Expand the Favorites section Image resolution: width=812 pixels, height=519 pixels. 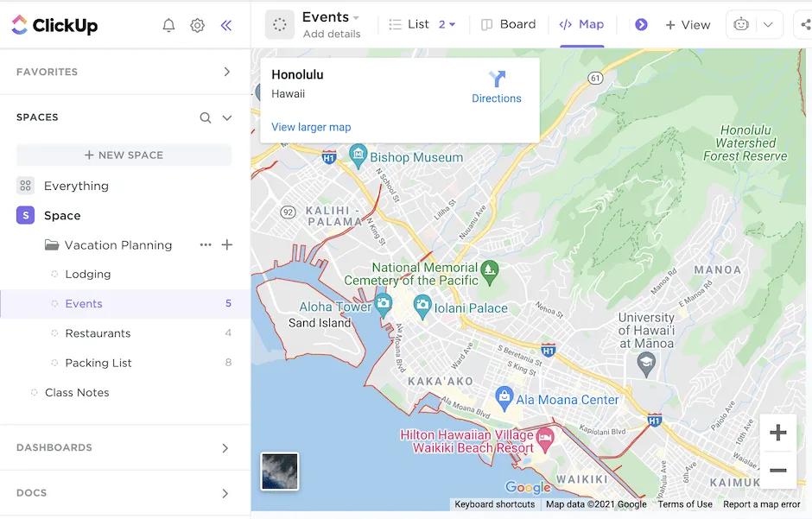(227, 72)
